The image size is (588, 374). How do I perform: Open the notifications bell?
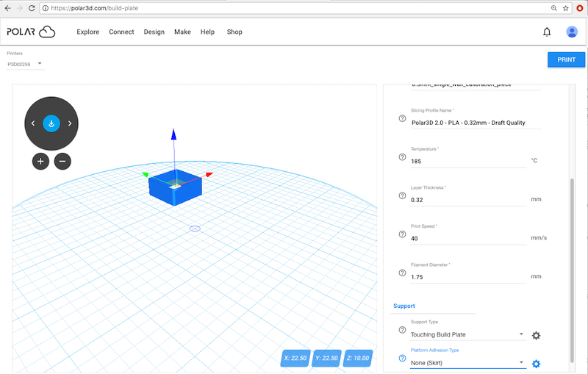point(547,32)
